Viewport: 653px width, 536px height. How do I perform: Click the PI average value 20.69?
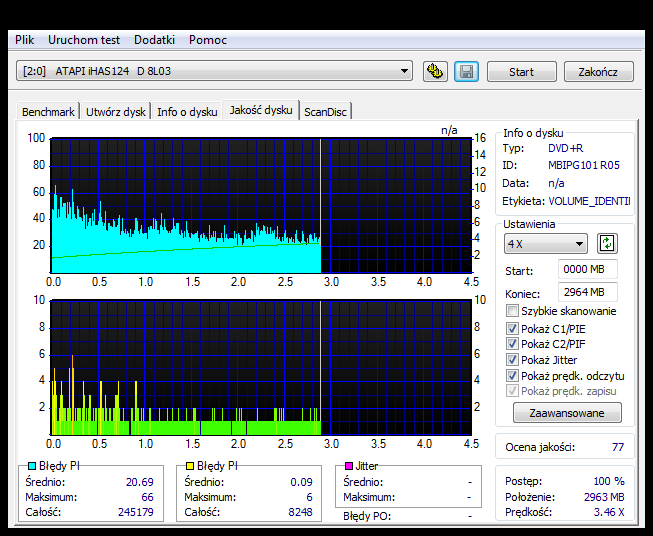[x=140, y=482]
